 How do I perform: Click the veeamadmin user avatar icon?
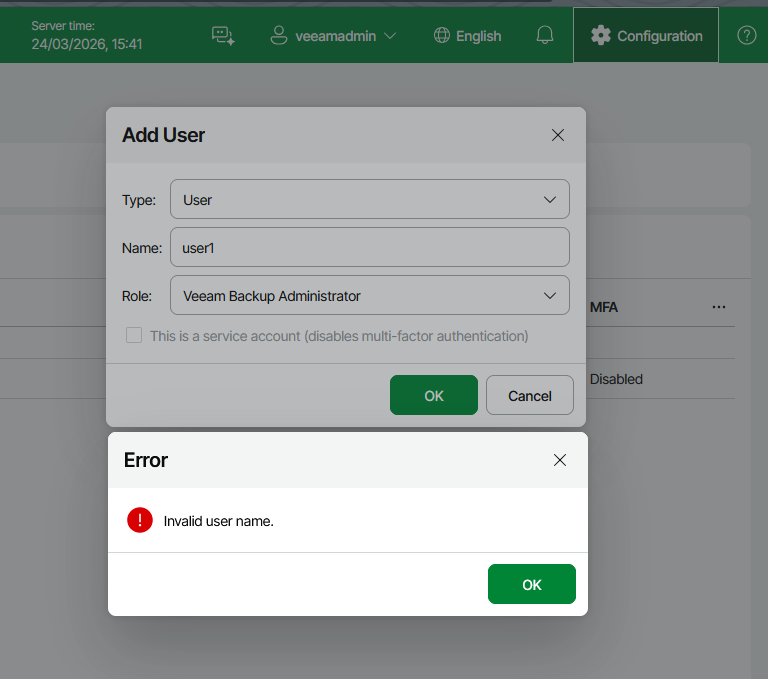click(279, 36)
